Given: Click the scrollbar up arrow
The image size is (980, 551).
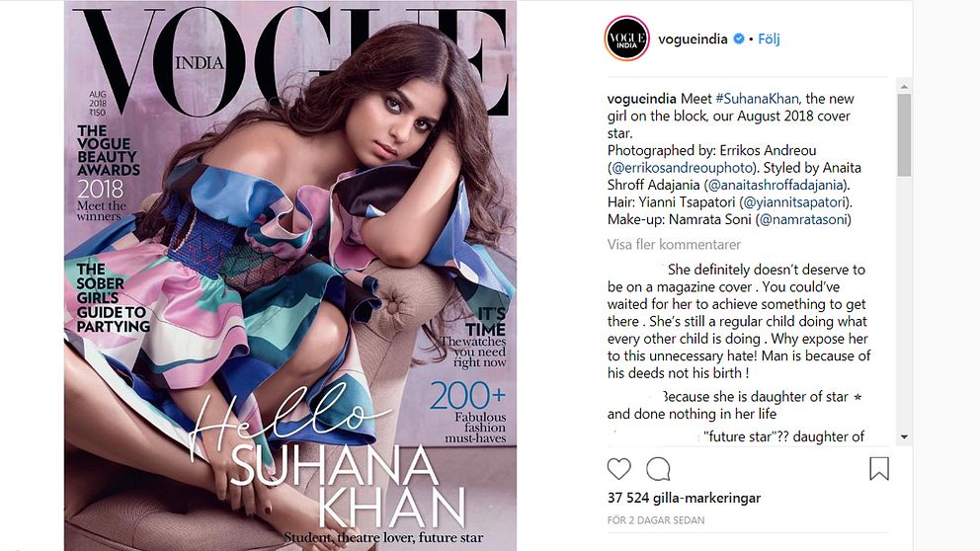Looking at the screenshot, I should [x=904, y=86].
